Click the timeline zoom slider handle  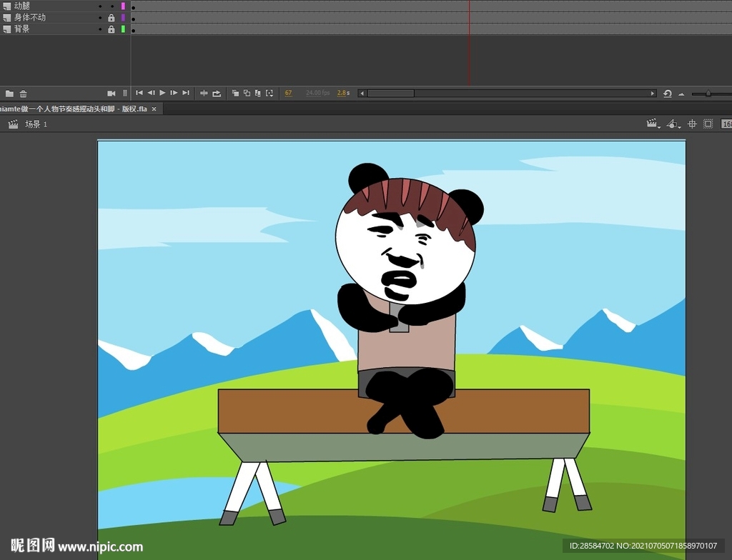pos(708,94)
